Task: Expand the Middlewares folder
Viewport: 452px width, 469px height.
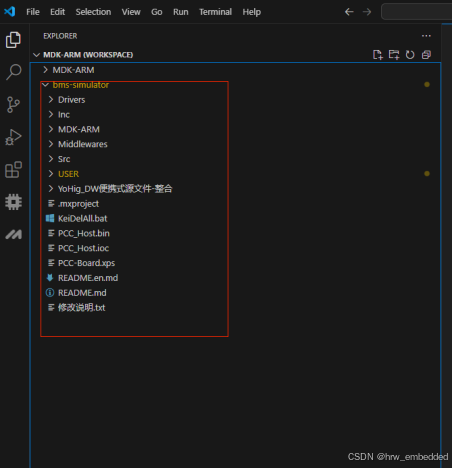Action: [x=83, y=144]
